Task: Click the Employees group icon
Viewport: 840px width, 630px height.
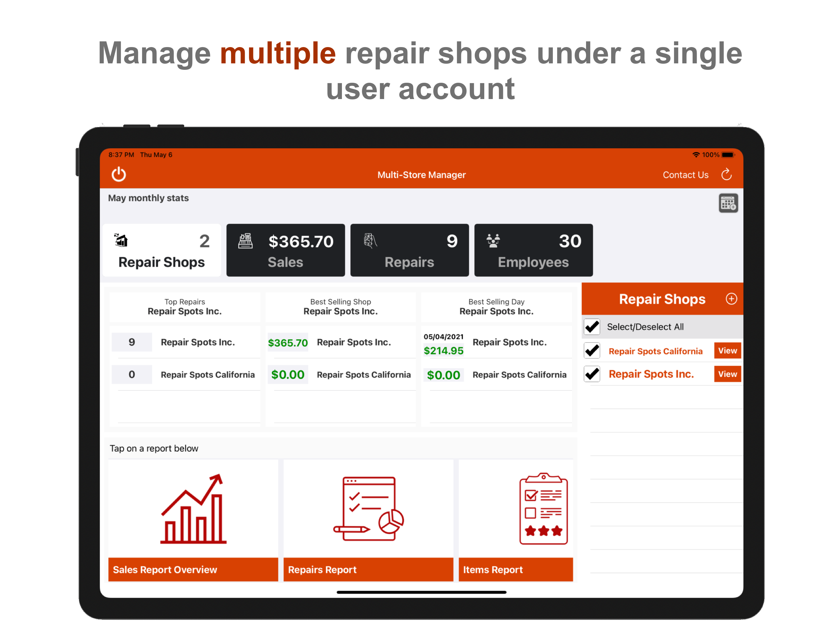Action: pyautogui.click(x=493, y=241)
